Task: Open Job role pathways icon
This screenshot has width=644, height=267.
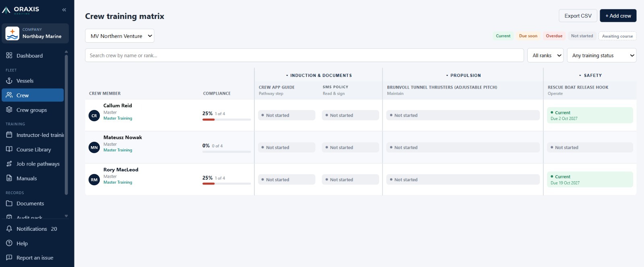Action: 9,164
